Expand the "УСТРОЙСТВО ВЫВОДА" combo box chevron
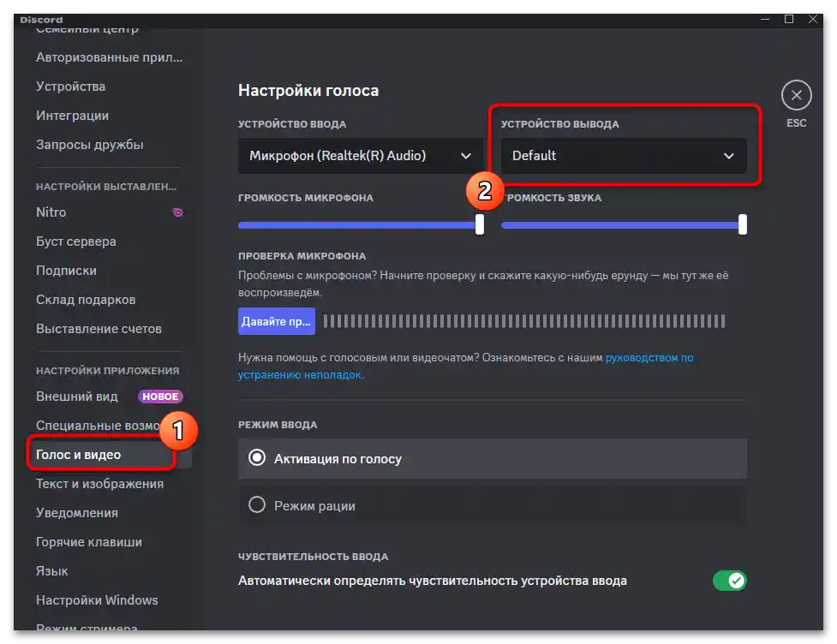Screen dimensions: 837x644 click(x=729, y=155)
